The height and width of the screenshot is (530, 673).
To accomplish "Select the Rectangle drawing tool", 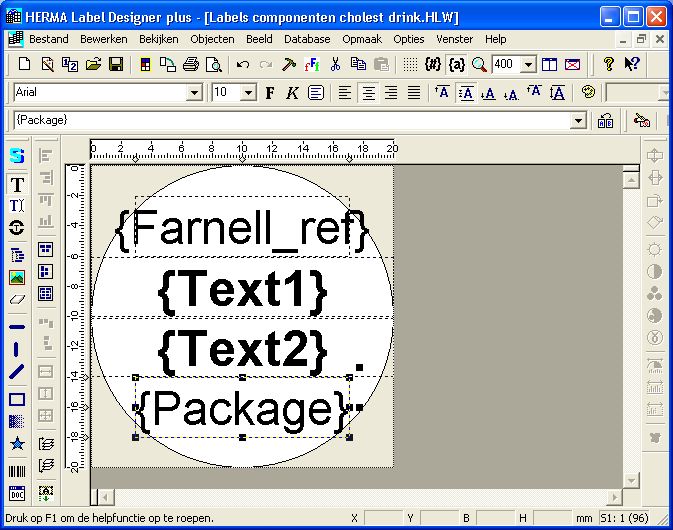I will [x=17, y=400].
